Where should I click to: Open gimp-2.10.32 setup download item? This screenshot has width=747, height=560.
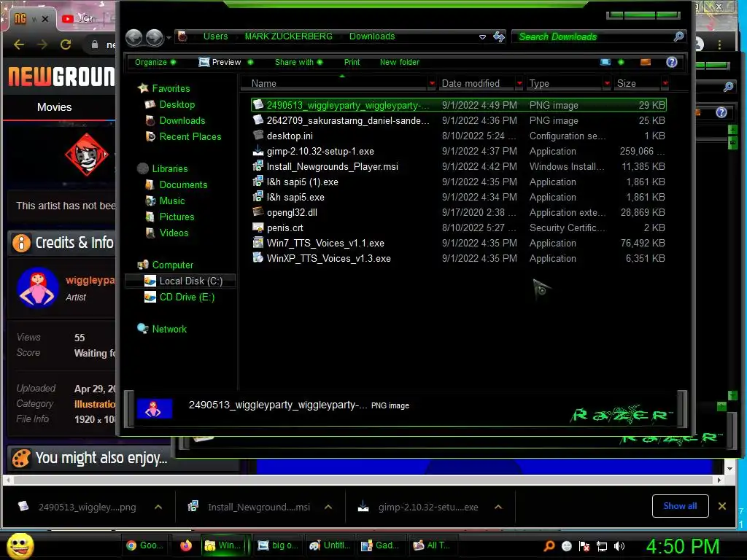click(x=419, y=507)
